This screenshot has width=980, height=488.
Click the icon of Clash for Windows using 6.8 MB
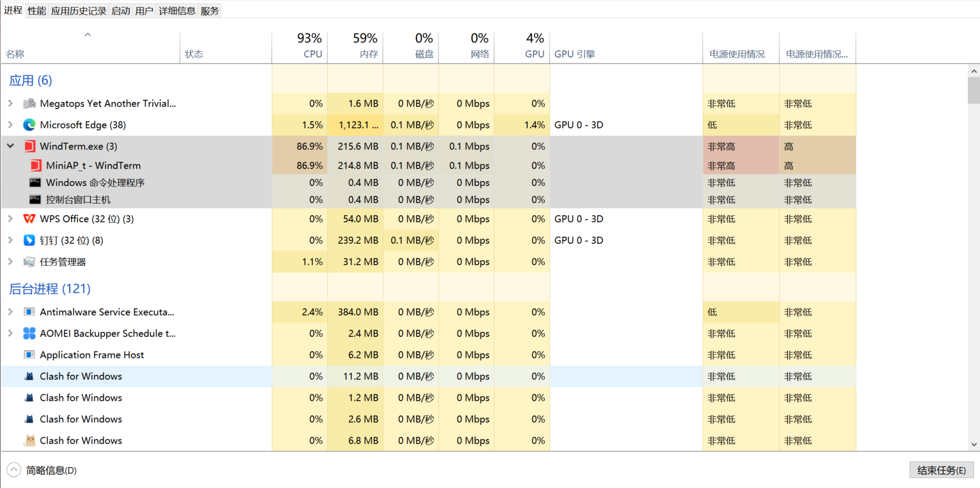tap(30, 441)
